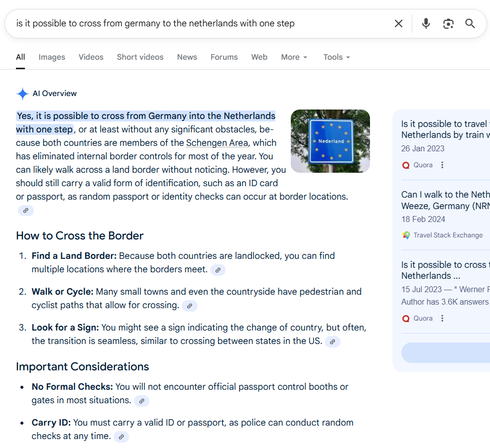
Task: Open three-dot menu beside last Quora result
Action: pyautogui.click(x=442, y=318)
